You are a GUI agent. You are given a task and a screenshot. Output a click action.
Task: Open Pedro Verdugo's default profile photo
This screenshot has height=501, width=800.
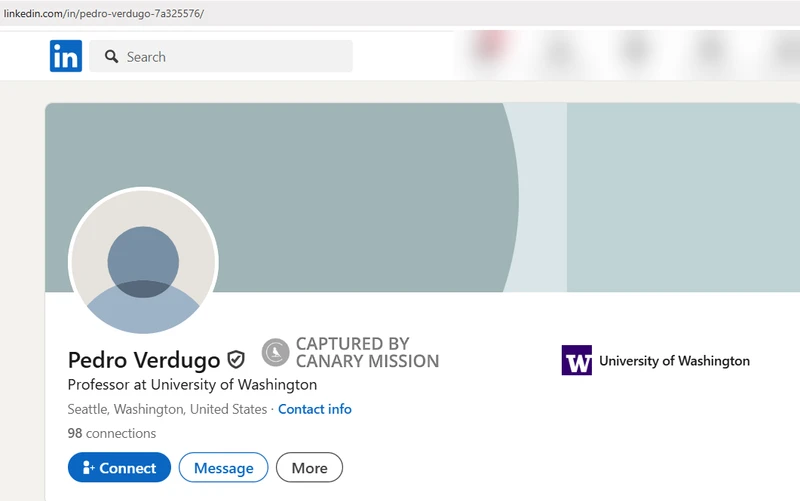[143, 261]
